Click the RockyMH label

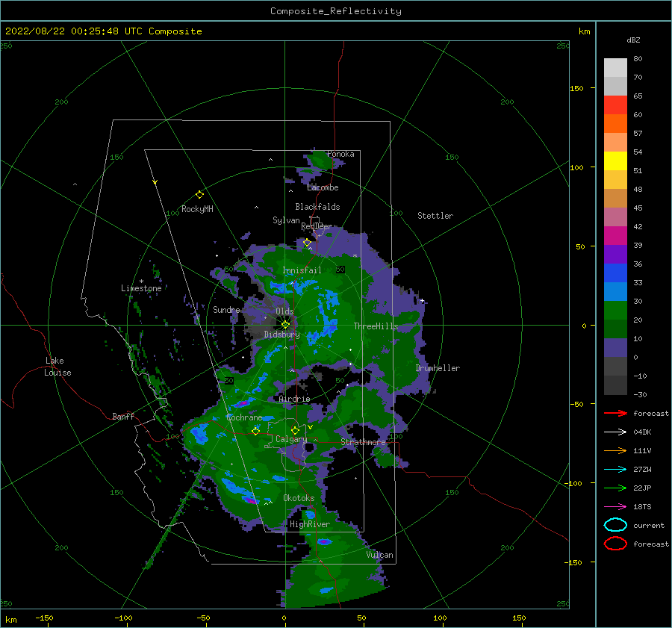(x=197, y=209)
